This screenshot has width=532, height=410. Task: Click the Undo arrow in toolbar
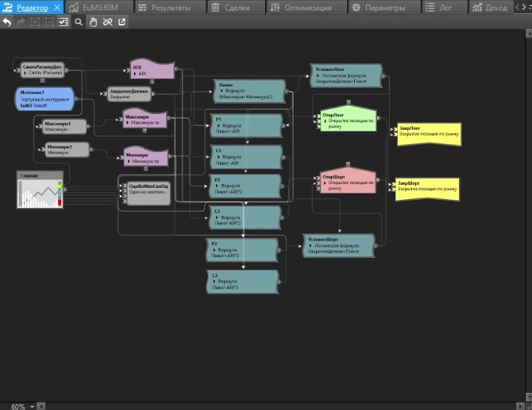(7, 22)
